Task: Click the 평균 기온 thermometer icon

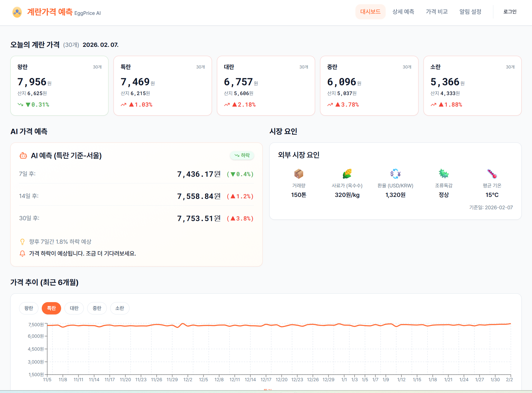Action: click(x=492, y=174)
